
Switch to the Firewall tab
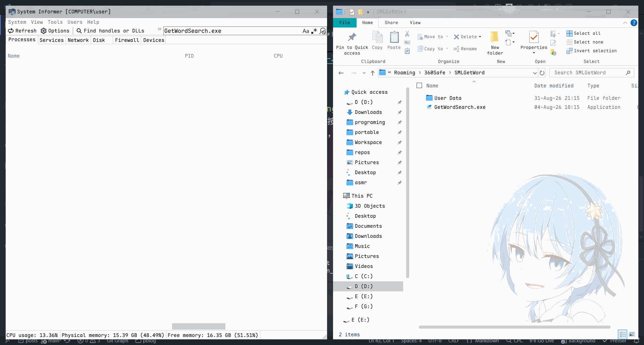[x=127, y=40]
